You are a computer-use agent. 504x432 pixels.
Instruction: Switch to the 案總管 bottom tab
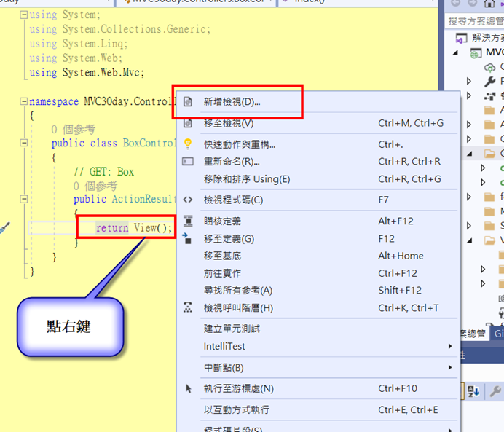coord(473,334)
